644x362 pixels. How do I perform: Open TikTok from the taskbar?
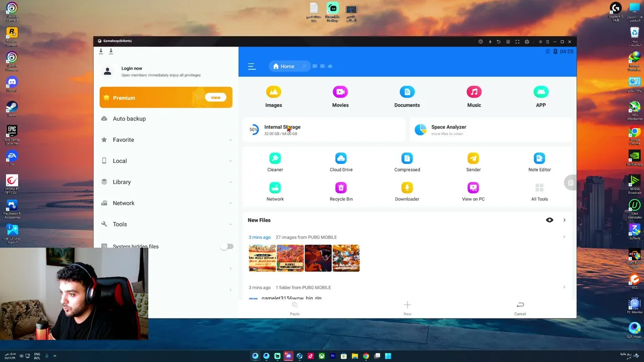click(x=310, y=356)
